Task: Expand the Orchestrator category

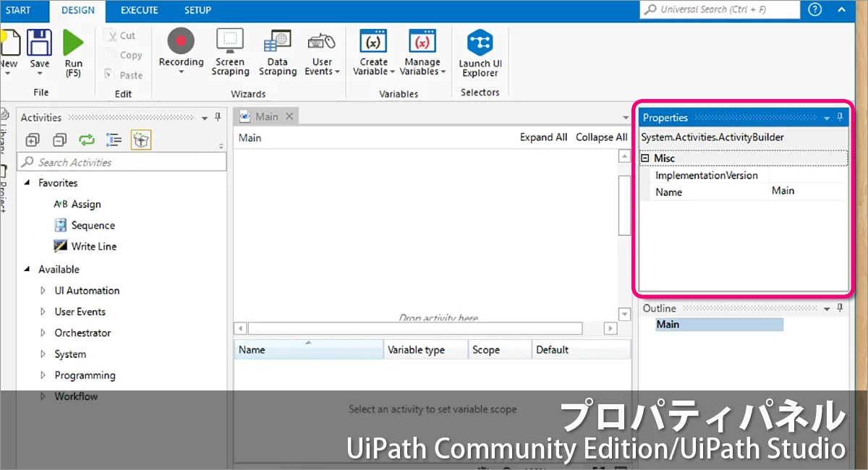Action: [x=43, y=333]
